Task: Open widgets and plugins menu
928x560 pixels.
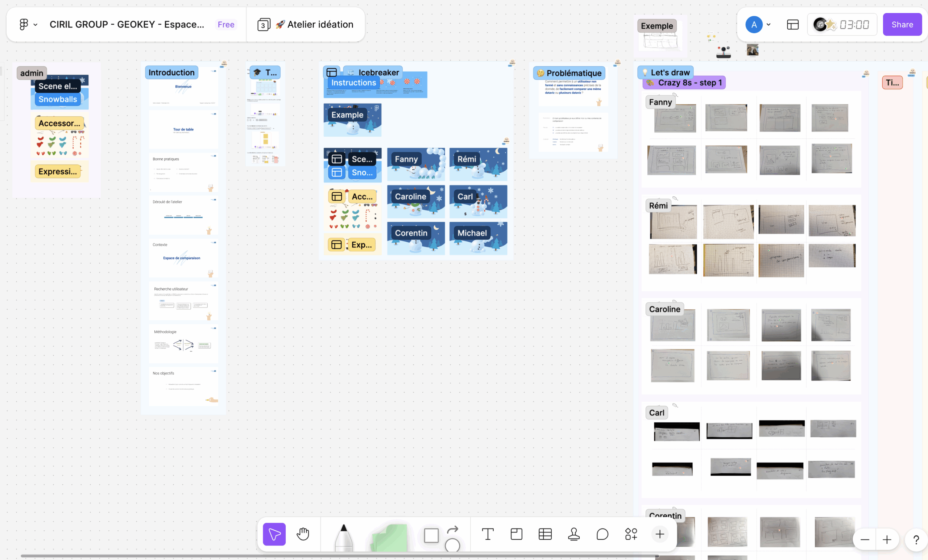Action: tap(631, 534)
